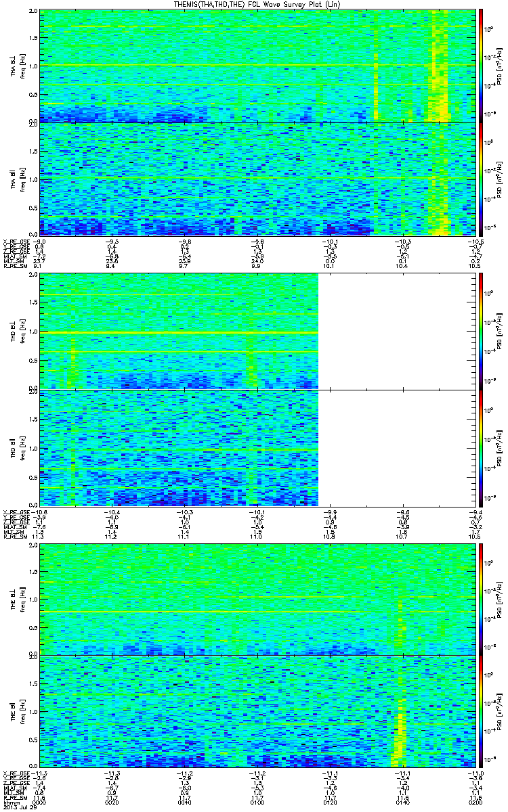Click the '0120' time tick label

[x=331, y=803]
